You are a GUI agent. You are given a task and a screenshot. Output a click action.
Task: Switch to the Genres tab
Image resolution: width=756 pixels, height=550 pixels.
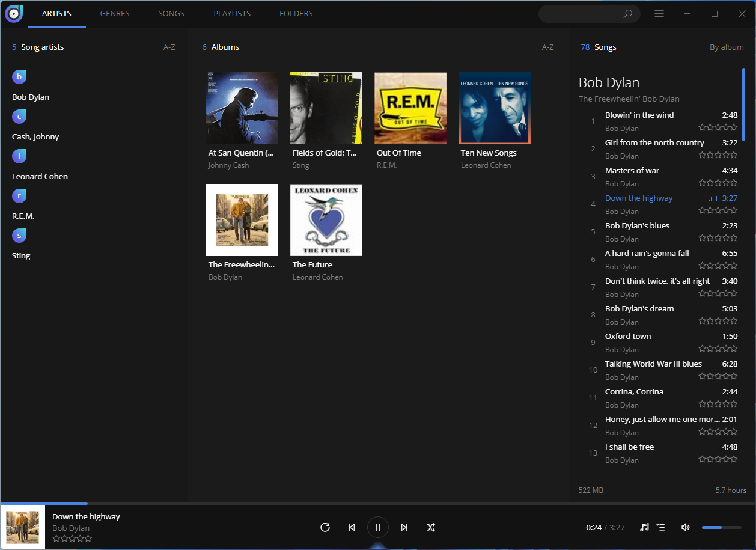(x=115, y=14)
